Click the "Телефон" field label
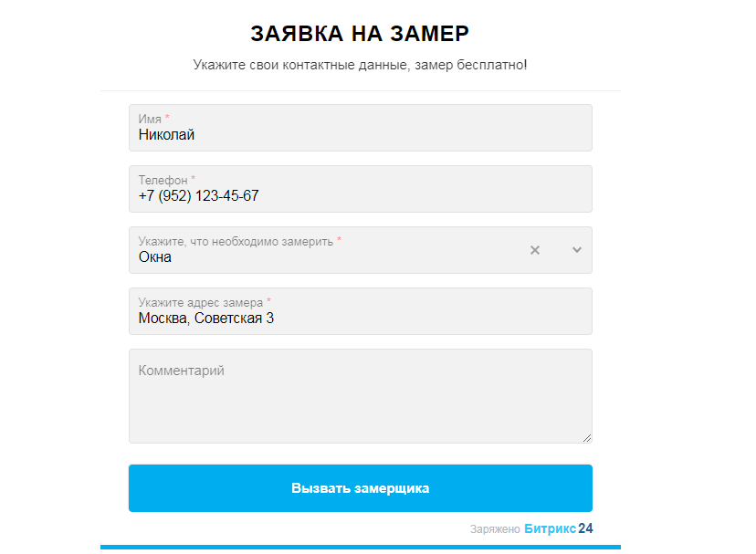 (163, 180)
